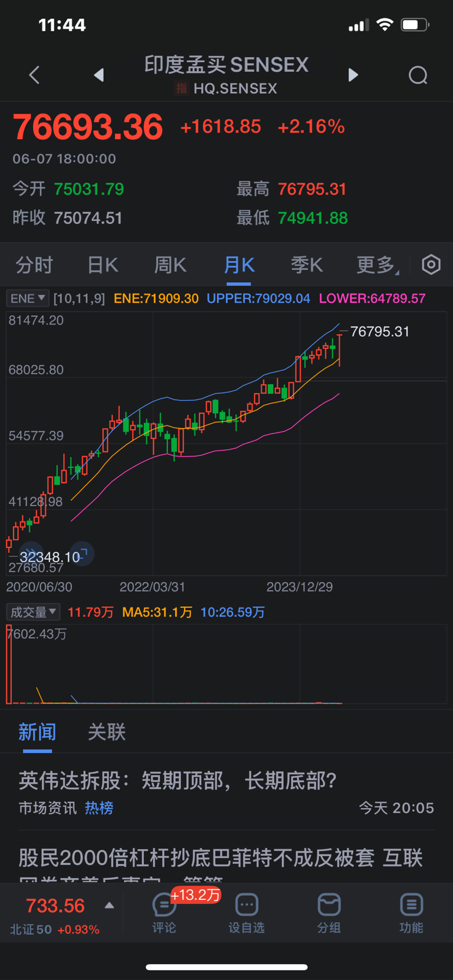Tap the current price 76693.36
The image size is (453, 980).
click(x=87, y=127)
